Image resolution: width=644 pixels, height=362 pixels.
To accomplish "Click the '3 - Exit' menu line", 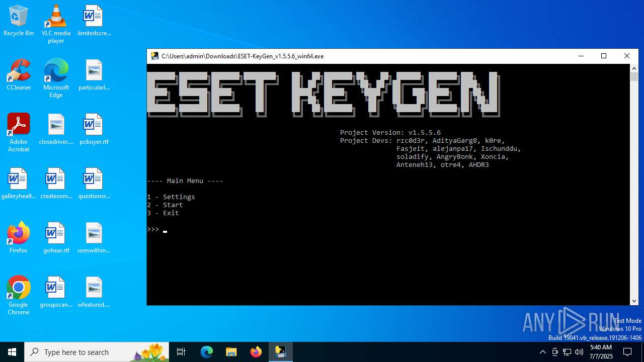I will 163,213.
